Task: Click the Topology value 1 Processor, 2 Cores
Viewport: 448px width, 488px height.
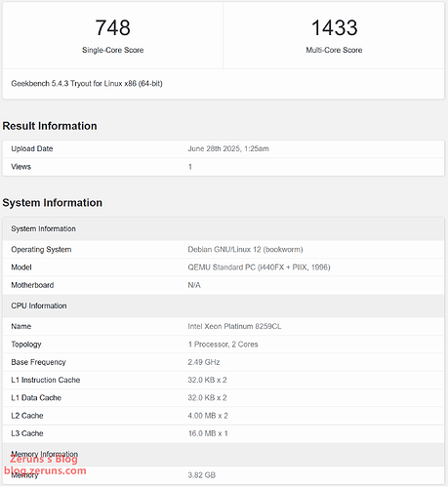Action: click(x=223, y=345)
